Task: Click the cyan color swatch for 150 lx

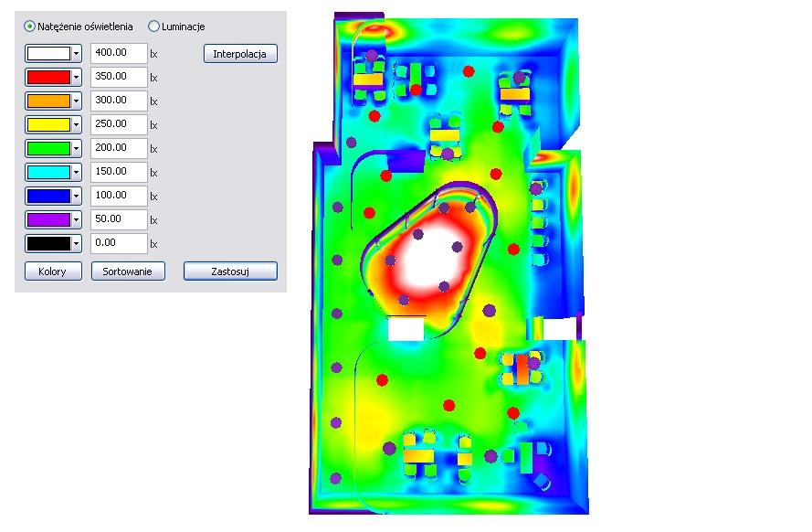Action: coord(48,173)
